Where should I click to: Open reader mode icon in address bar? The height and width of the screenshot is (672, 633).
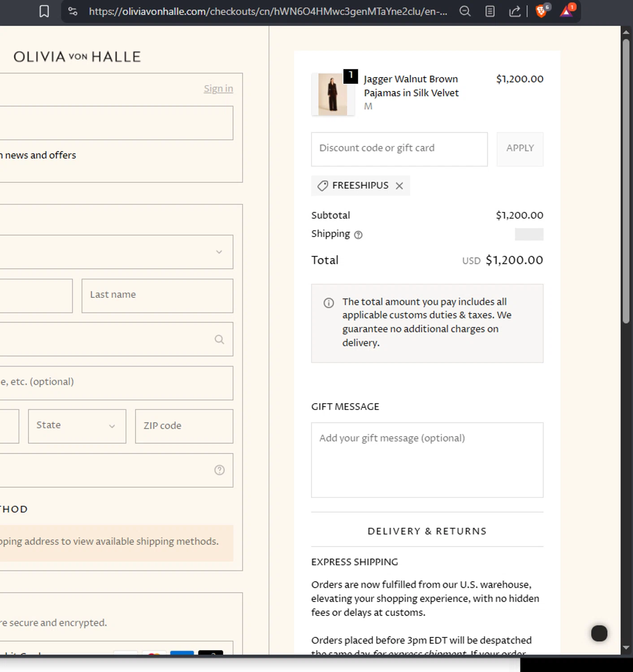tap(490, 11)
